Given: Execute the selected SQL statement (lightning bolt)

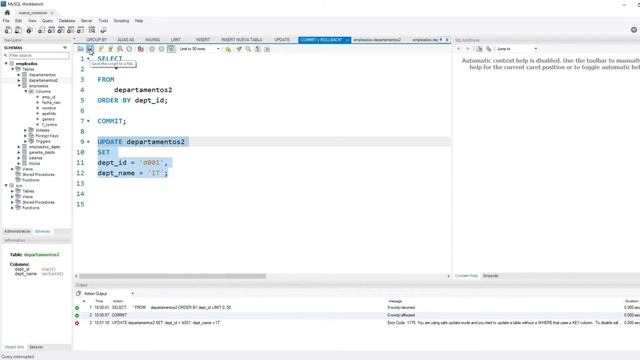Looking at the screenshot, I should coord(101,49).
